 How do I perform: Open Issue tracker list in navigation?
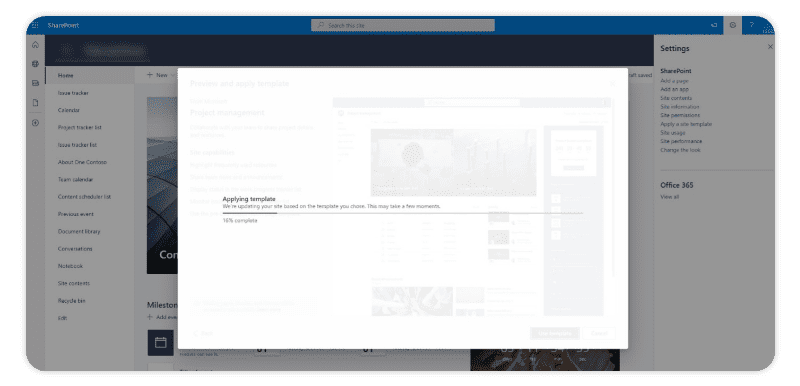coord(77,145)
